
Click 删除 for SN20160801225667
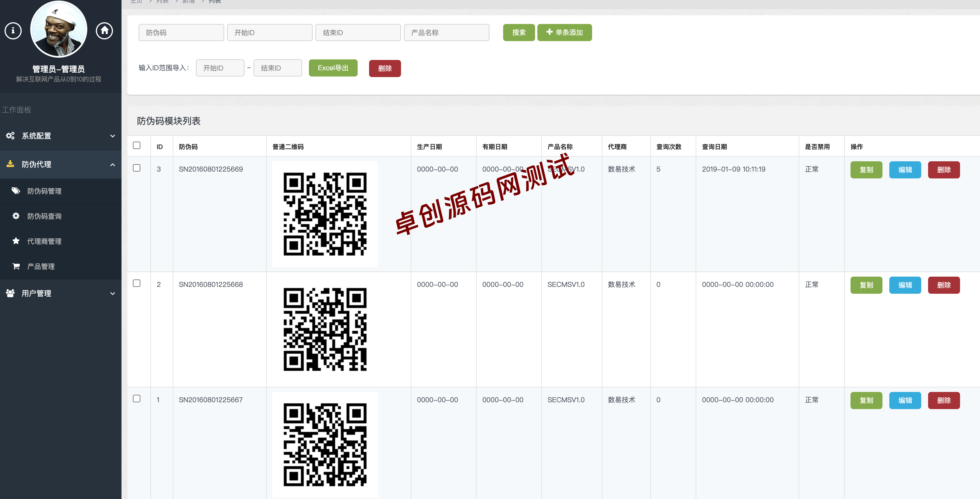tap(944, 401)
